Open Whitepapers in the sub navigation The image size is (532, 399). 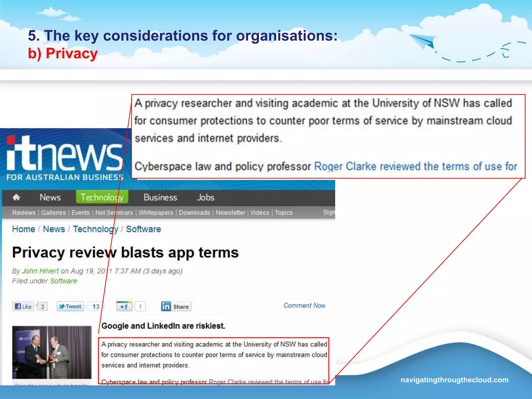pyautogui.click(x=156, y=213)
